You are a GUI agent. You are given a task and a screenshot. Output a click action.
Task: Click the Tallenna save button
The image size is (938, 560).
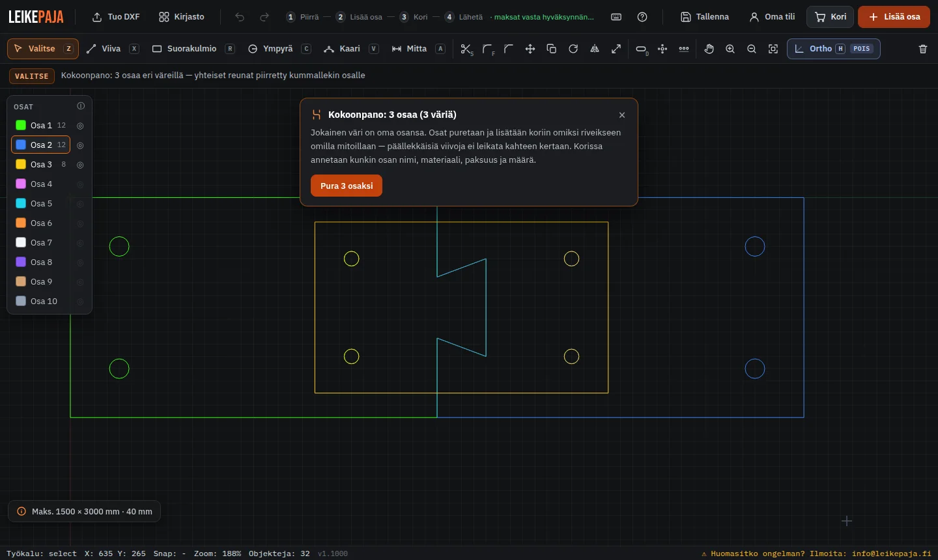(x=705, y=17)
